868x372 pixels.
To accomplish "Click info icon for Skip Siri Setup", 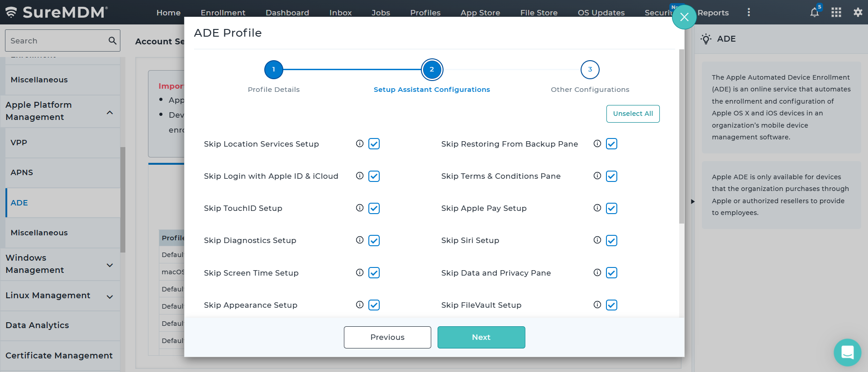I will tap(597, 240).
